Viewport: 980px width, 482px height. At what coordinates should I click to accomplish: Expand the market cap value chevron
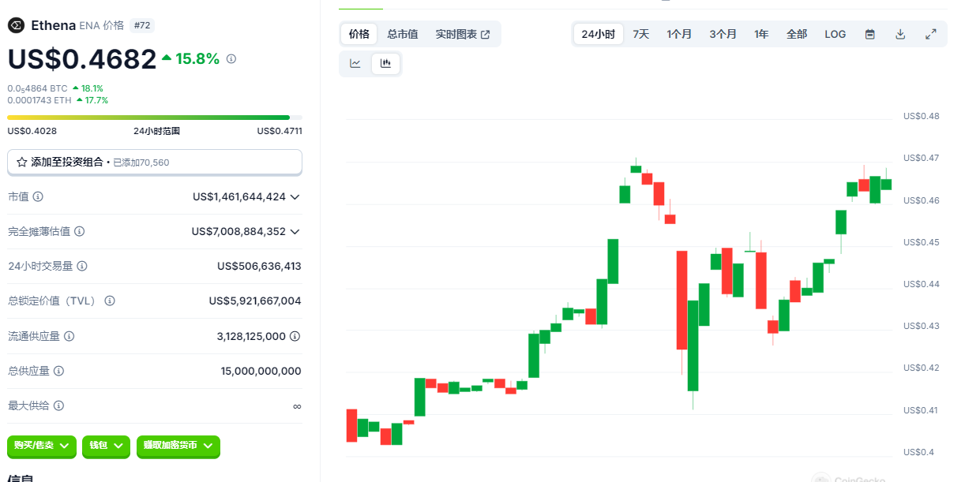[x=295, y=196]
